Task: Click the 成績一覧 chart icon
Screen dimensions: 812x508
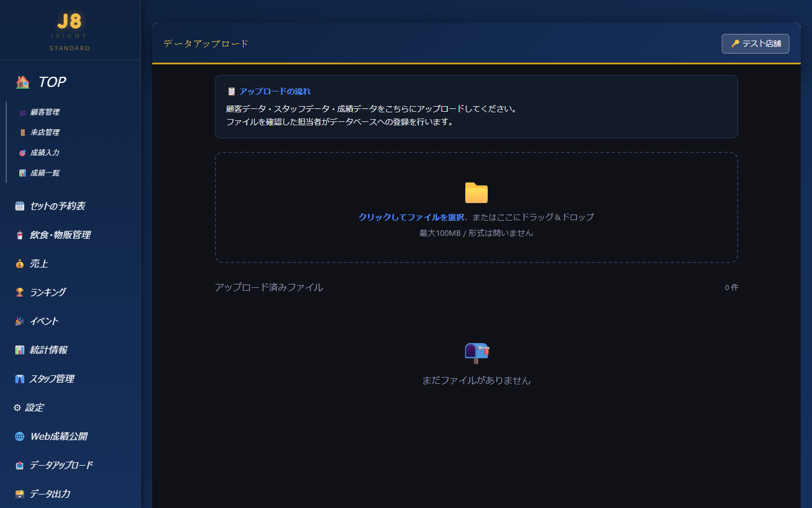Action: pos(23,173)
